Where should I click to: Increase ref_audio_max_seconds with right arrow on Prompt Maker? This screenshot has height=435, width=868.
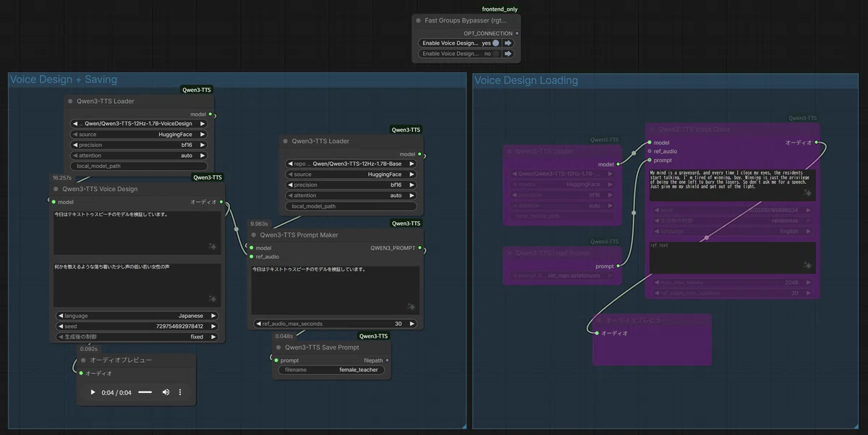pyautogui.click(x=411, y=324)
